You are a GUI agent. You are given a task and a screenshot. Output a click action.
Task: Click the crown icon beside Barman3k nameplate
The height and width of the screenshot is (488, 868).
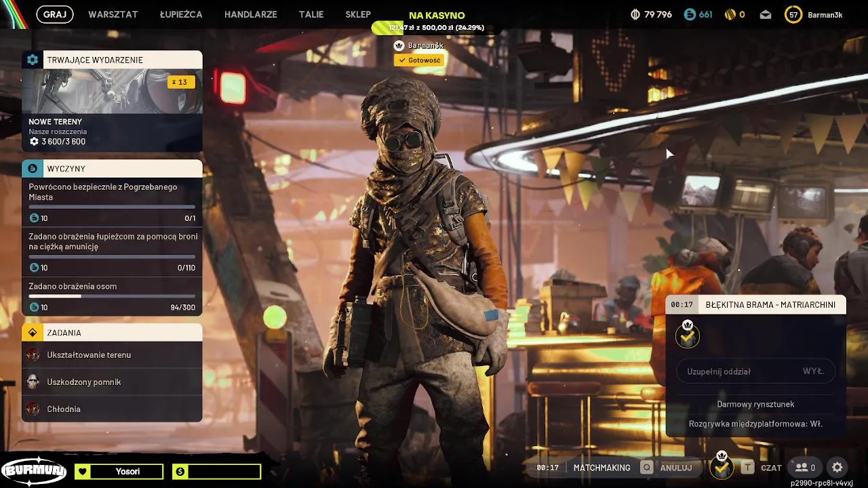[x=399, y=45]
